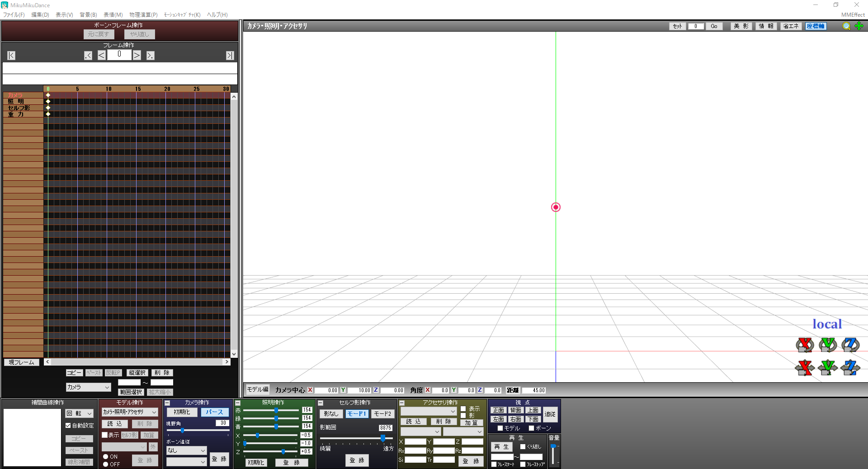This screenshot has width=868, height=469.
Task: Click the 再生 play button
Action: 502,447
